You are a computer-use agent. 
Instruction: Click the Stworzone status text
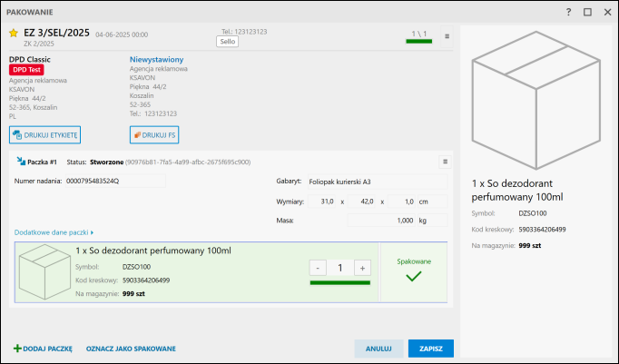pyautogui.click(x=106, y=162)
